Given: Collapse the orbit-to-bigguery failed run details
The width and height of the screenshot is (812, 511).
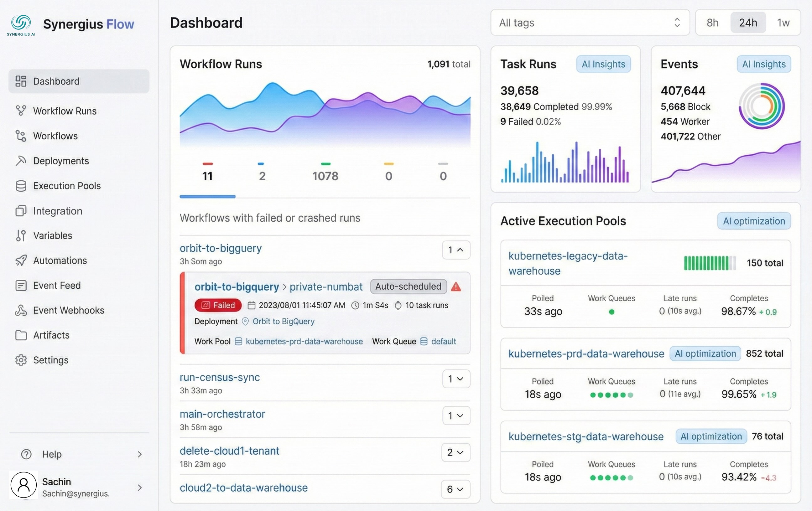Looking at the screenshot, I should pyautogui.click(x=456, y=250).
